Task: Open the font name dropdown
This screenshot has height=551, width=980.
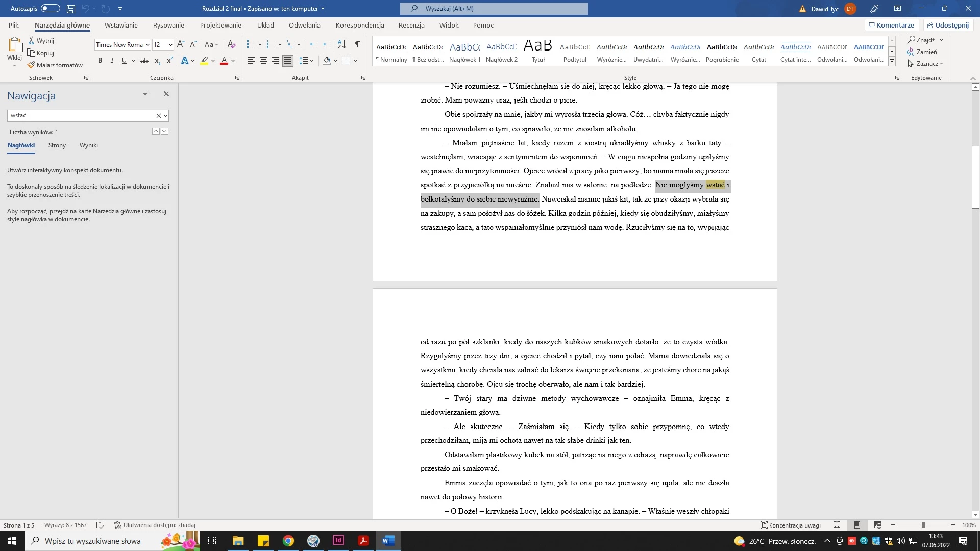Action: point(148,45)
